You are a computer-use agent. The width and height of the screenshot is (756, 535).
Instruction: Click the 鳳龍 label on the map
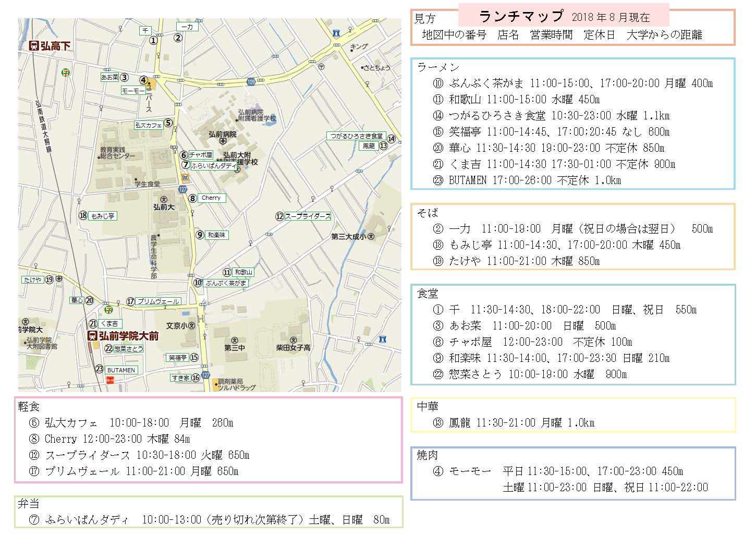[x=369, y=146]
